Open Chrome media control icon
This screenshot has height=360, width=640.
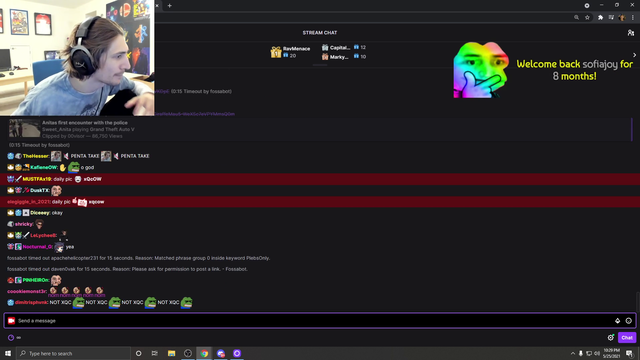point(611,18)
